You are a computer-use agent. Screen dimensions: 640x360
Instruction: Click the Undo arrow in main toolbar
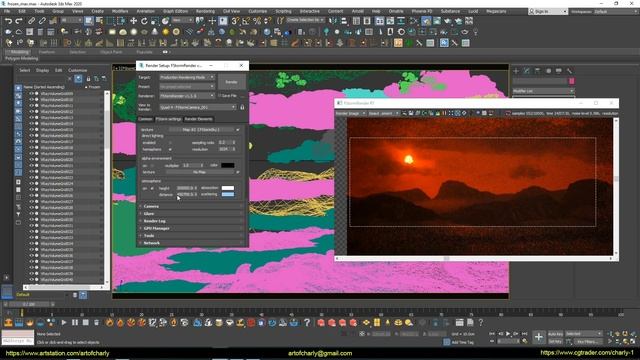click(8, 20)
